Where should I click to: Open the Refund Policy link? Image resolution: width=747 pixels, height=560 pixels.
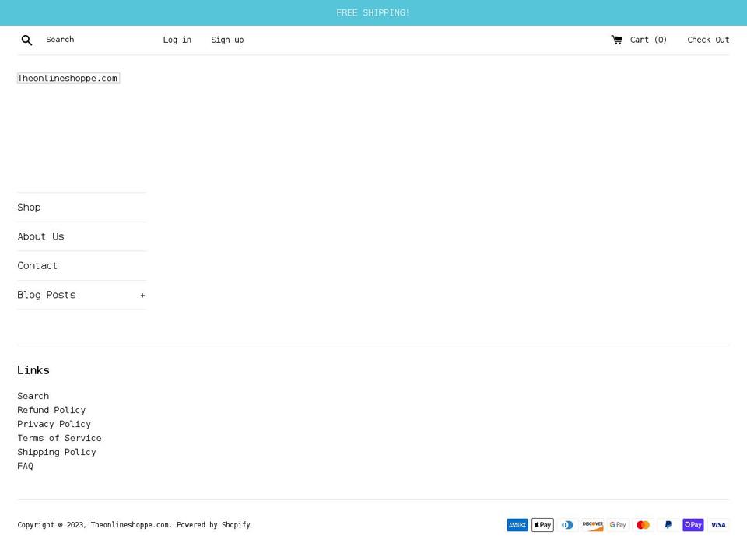[51, 410]
